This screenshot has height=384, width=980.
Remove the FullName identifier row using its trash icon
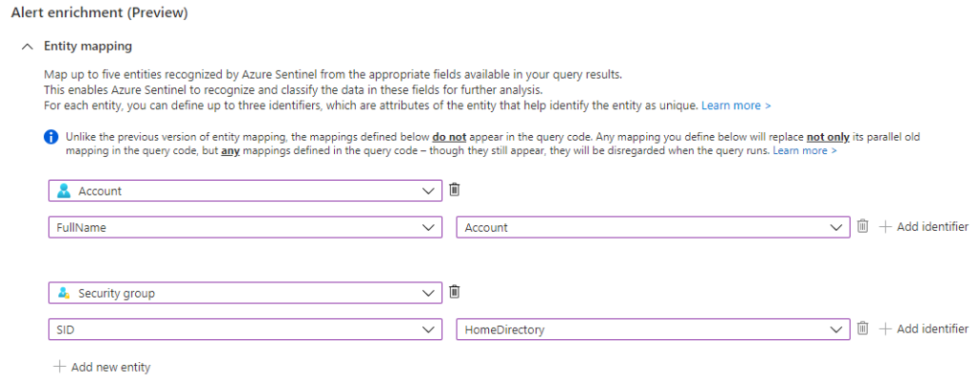point(862,226)
